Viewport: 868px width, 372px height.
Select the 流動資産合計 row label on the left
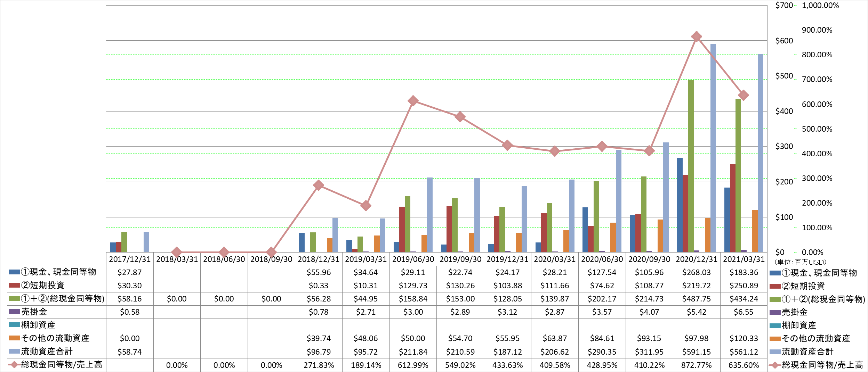pyautogui.click(x=47, y=351)
